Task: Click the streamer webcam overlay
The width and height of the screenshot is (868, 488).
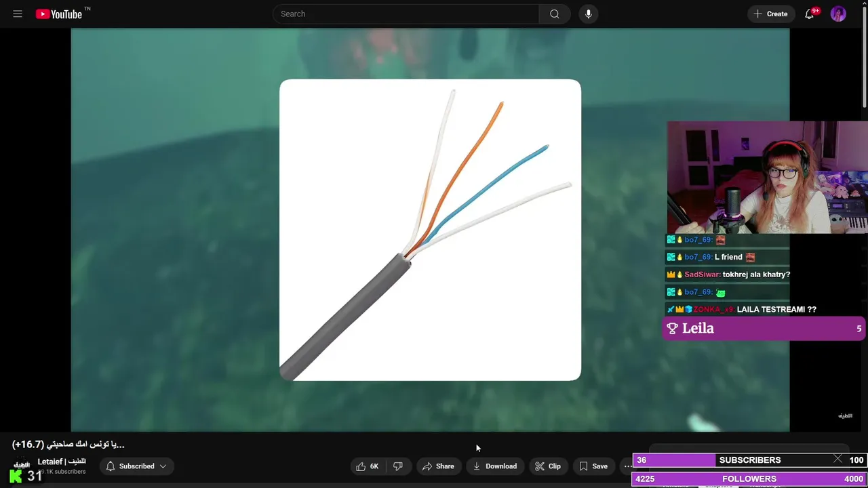Action: pos(767,178)
